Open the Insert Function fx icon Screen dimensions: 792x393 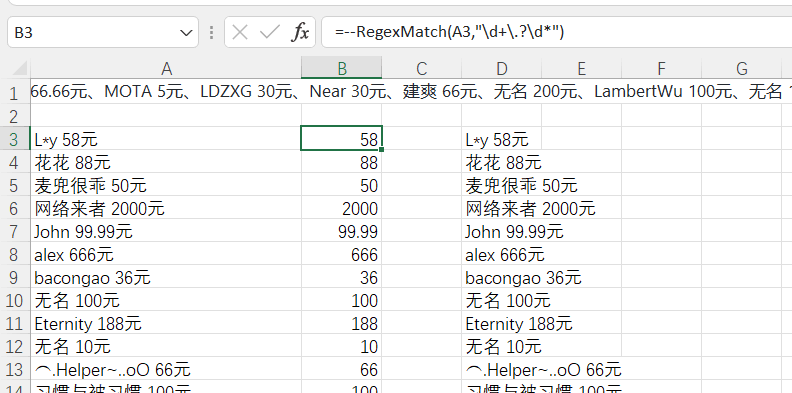pyautogui.click(x=300, y=33)
